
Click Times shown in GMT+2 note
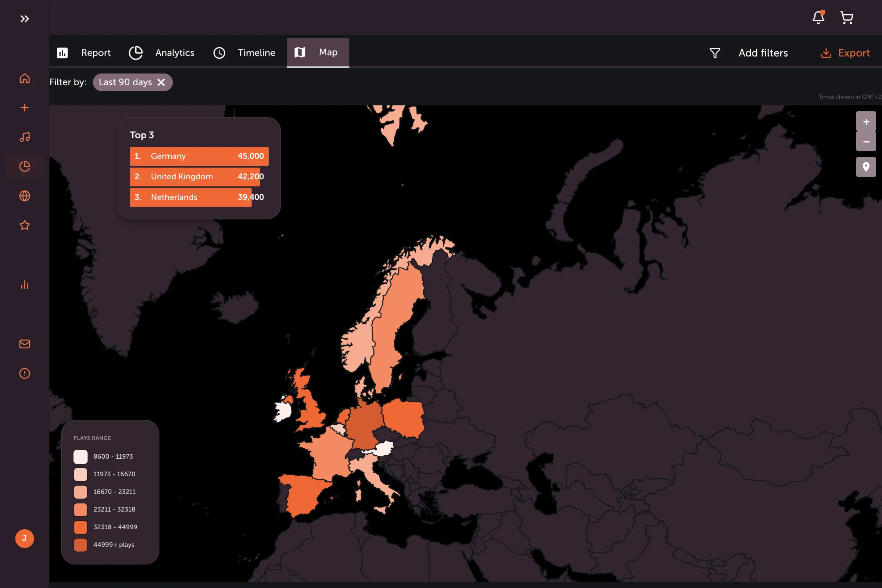tap(850, 97)
